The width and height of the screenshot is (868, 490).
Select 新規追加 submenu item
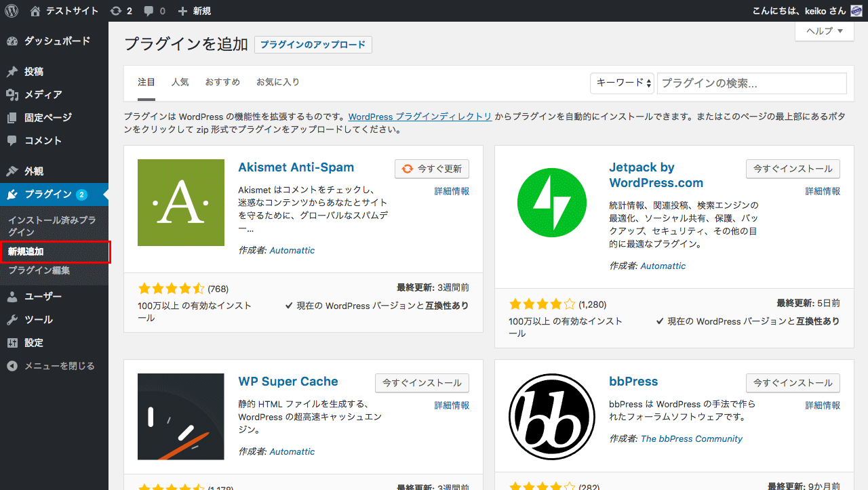(54, 251)
